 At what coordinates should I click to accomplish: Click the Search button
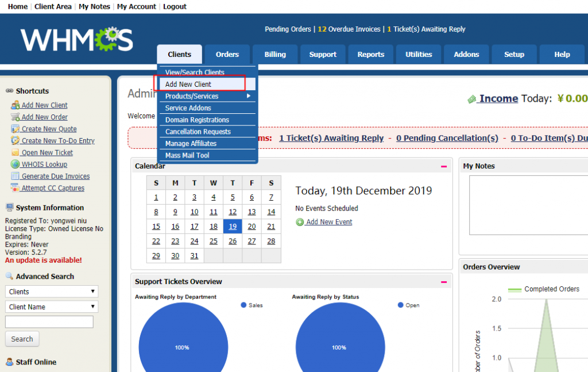coord(22,339)
